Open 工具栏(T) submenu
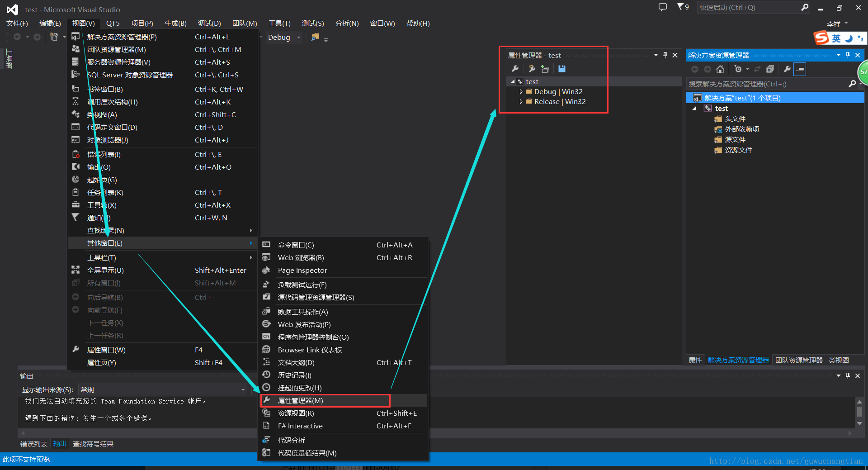The width and height of the screenshot is (868, 470). click(x=163, y=257)
